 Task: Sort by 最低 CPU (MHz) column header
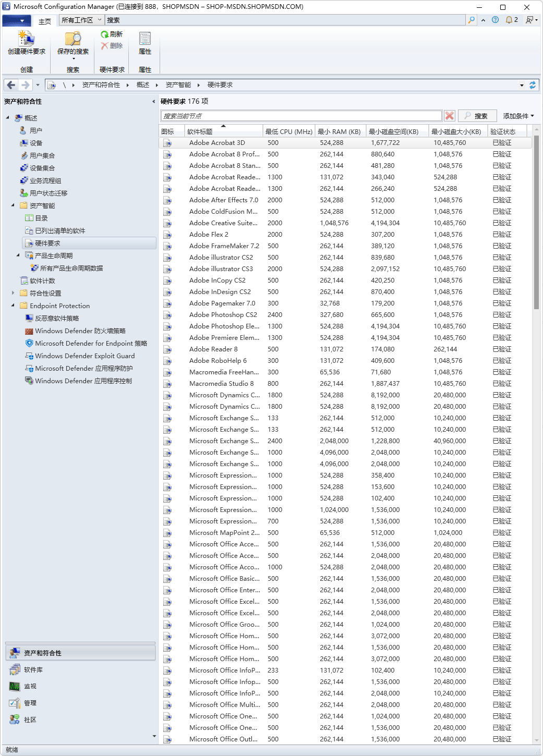288,131
